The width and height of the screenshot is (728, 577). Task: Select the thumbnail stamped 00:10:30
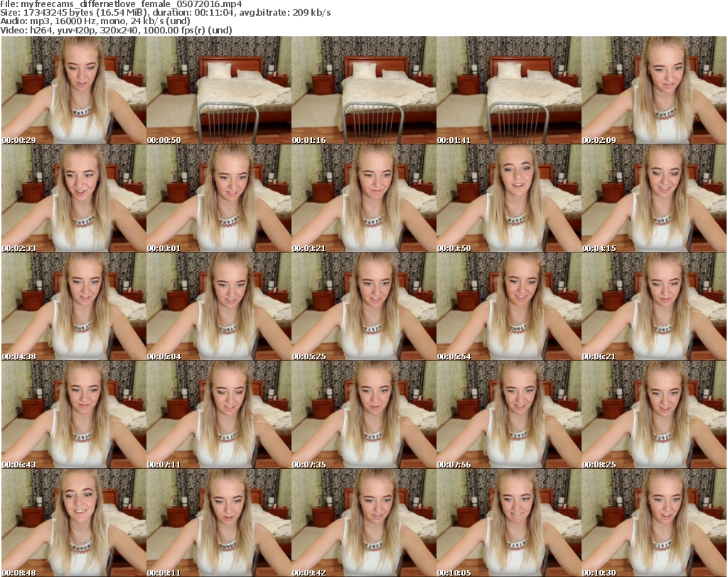click(x=654, y=523)
